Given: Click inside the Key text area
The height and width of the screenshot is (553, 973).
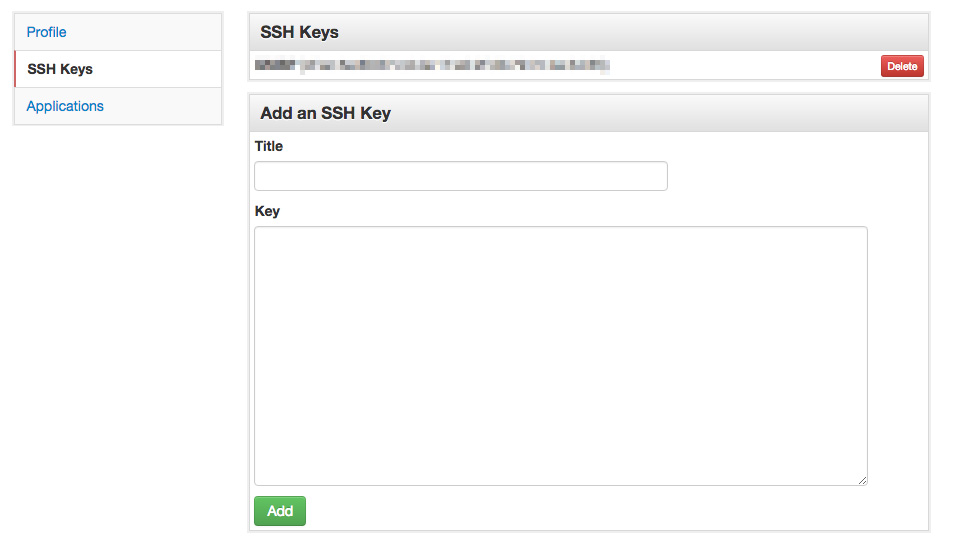Looking at the screenshot, I should click(x=561, y=356).
